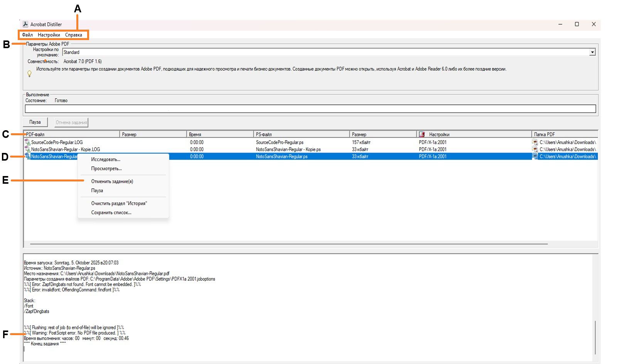The height and width of the screenshot is (364, 617).
Task: Click the job progress bar under Состояние
Action: tap(310, 109)
